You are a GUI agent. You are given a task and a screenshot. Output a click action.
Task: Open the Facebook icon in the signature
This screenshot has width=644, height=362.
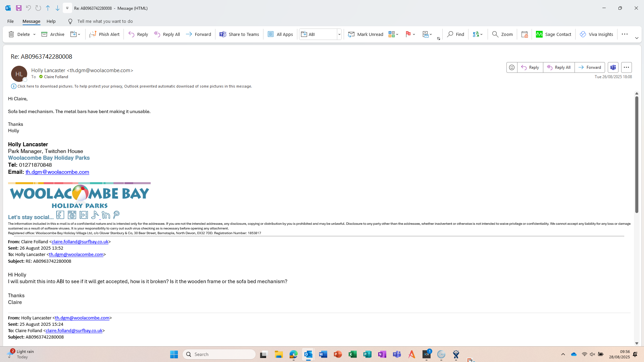(60, 215)
